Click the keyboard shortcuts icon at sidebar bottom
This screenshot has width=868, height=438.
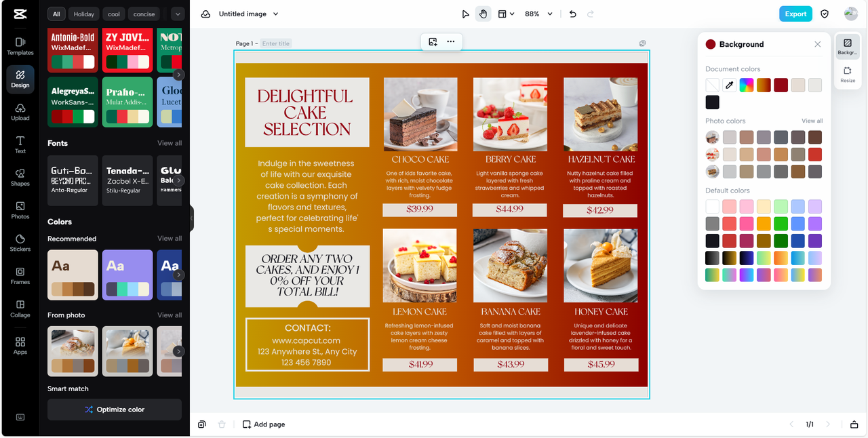(20, 417)
